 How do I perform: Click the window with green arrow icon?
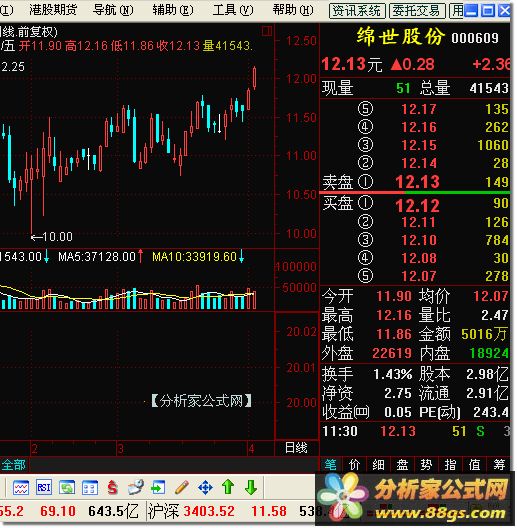158,488
